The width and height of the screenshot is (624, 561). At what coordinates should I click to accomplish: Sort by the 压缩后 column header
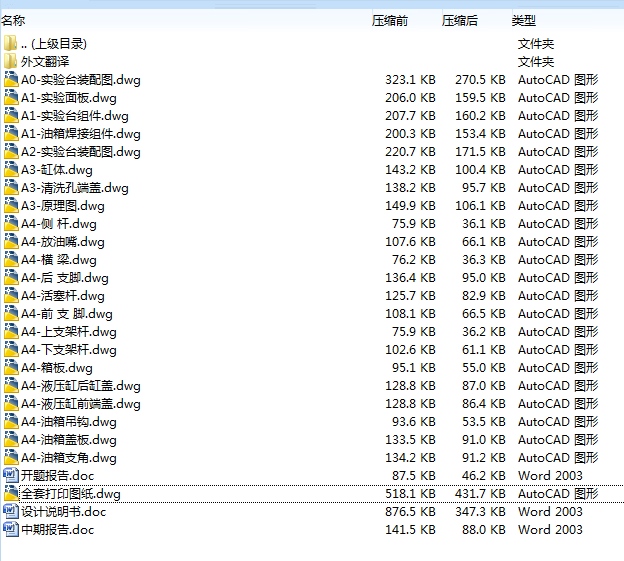(460, 20)
